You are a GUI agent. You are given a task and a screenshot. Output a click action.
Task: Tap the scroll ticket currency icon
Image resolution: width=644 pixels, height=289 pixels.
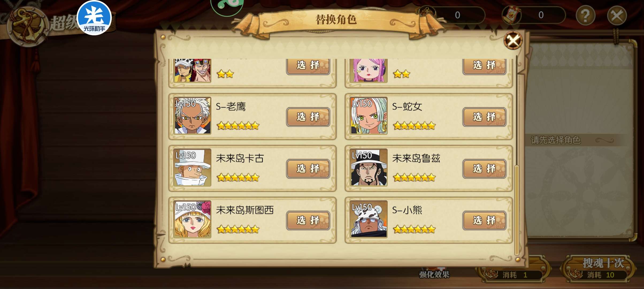pyautogui.click(x=511, y=15)
